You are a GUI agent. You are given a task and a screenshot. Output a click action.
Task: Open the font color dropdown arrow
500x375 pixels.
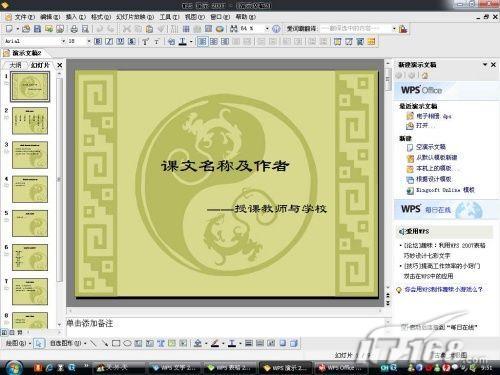[x=191, y=41]
